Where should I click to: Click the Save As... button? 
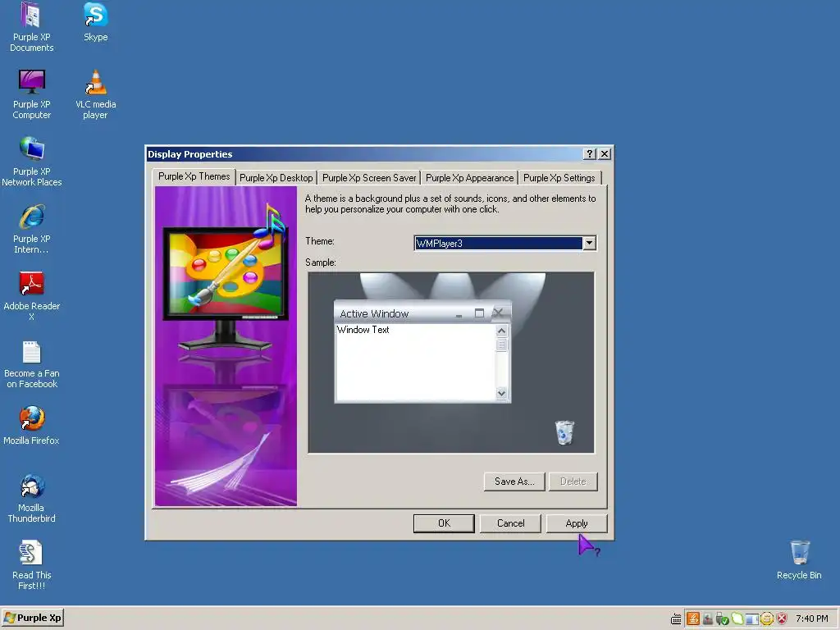coord(514,482)
